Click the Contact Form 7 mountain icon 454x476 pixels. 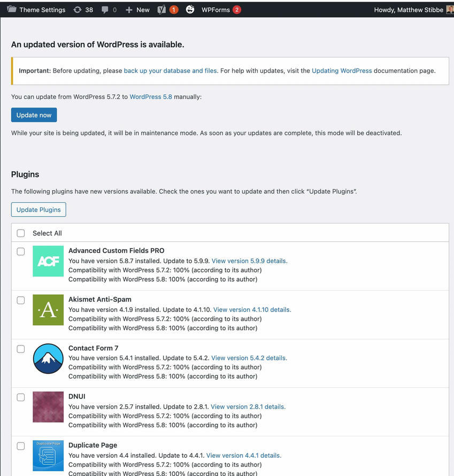(48, 358)
